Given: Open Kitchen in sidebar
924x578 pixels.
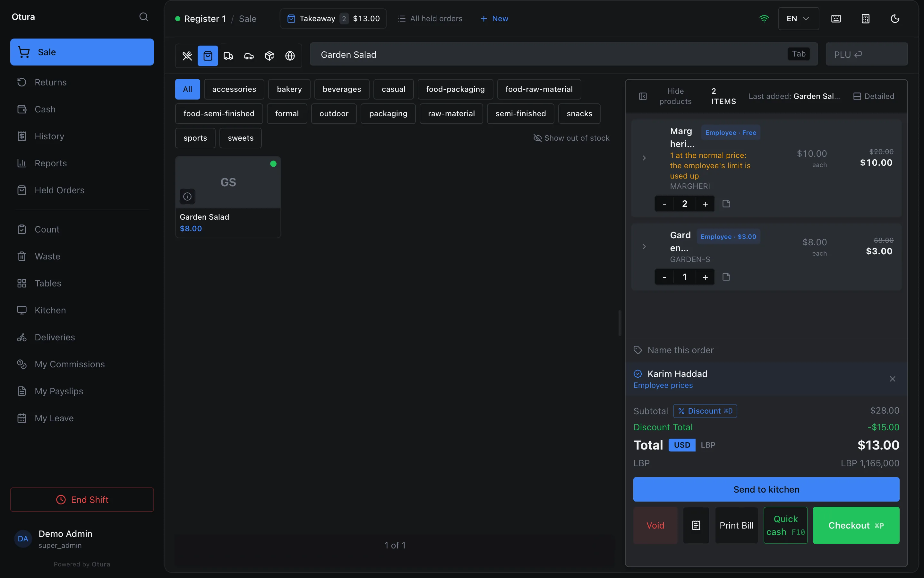Looking at the screenshot, I should tap(82, 311).
